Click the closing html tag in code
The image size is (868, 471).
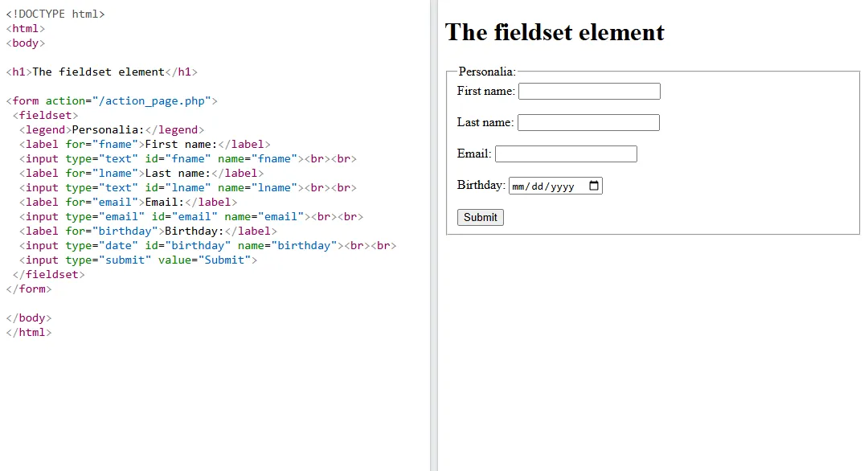click(x=29, y=333)
